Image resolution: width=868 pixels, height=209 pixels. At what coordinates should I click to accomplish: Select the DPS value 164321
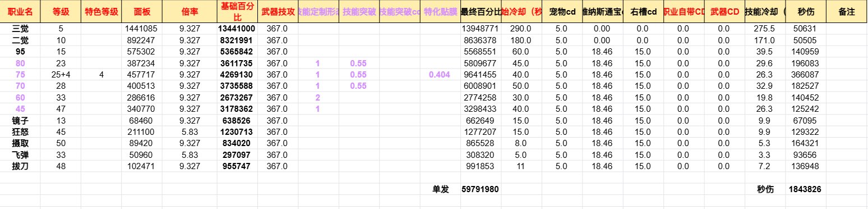[x=806, y=143]
